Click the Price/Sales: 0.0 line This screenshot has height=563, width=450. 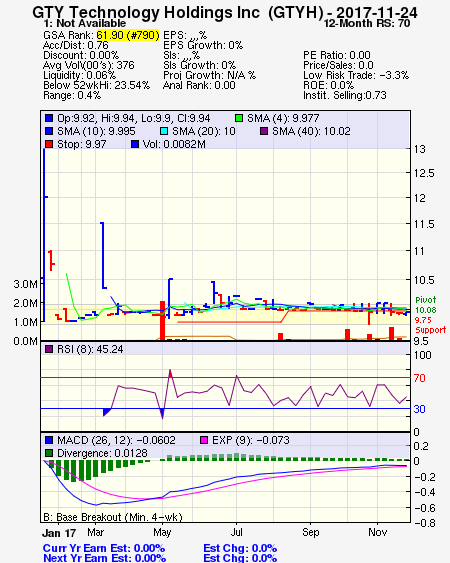point(338,65)
